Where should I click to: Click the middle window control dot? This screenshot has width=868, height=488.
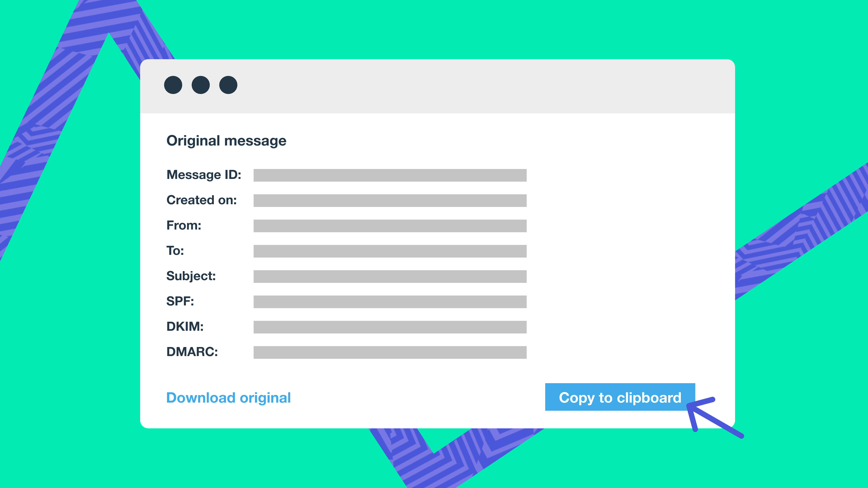tap(201, 85)
